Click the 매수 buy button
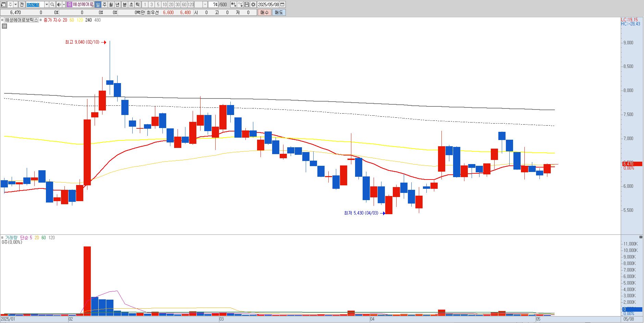The image size is (644, 323). click(265, 12)
